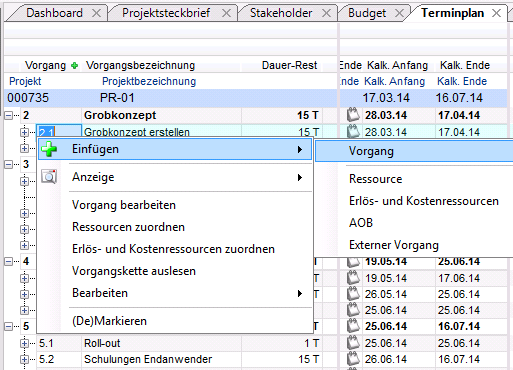The image size is (513, 370).
Task: Open the Anzeige submenu
Action: [x=175, y=177]
